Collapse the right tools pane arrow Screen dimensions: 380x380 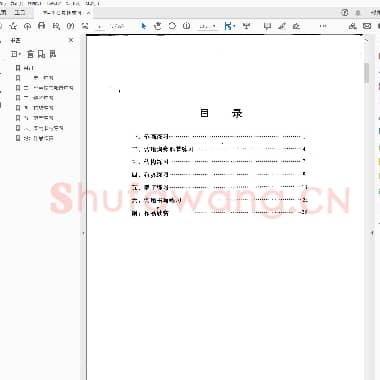[372, 233]
